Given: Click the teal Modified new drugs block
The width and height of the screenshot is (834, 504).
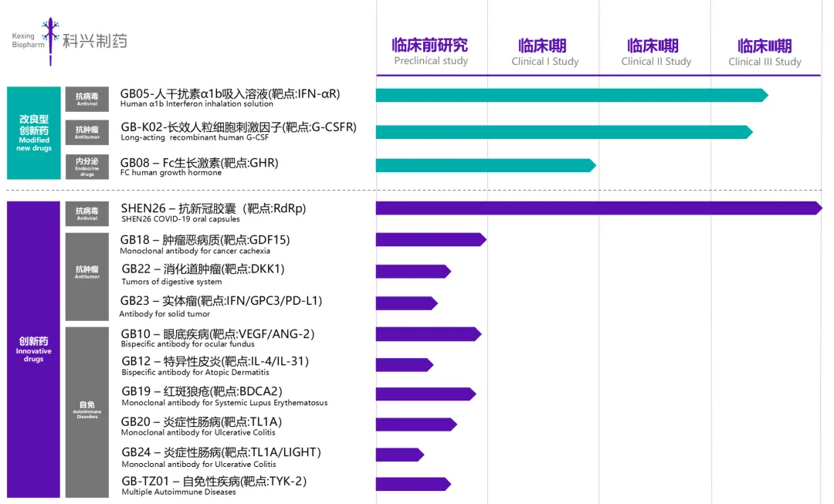Looking at the screenshot, I should pyautogui.click(x=34, y=133).
